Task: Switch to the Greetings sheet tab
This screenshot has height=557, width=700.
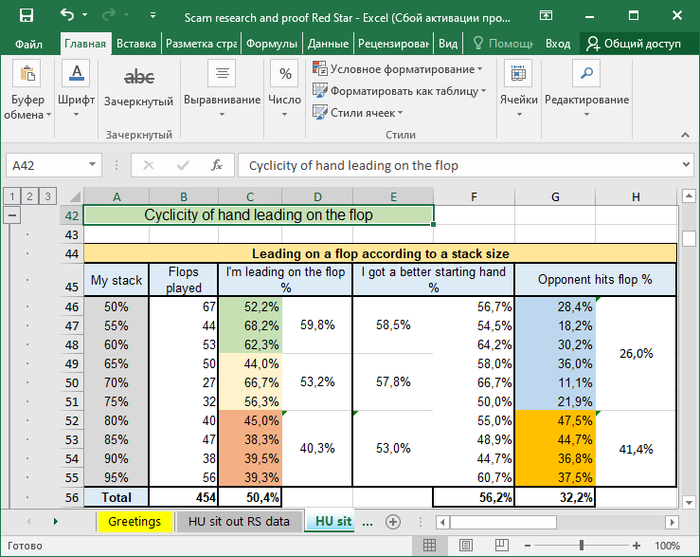Action: 134,521
